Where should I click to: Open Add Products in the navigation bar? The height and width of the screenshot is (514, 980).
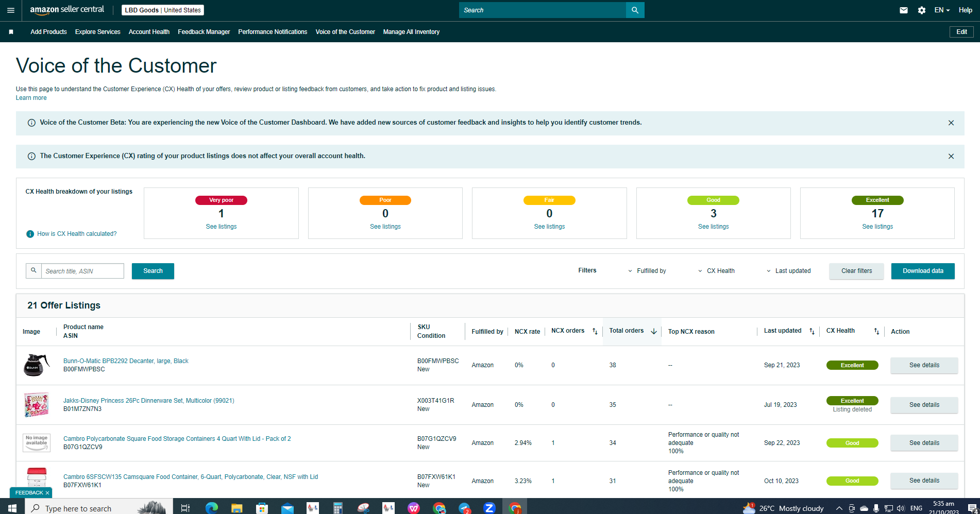pyautogui.click(x=48, y=32)
